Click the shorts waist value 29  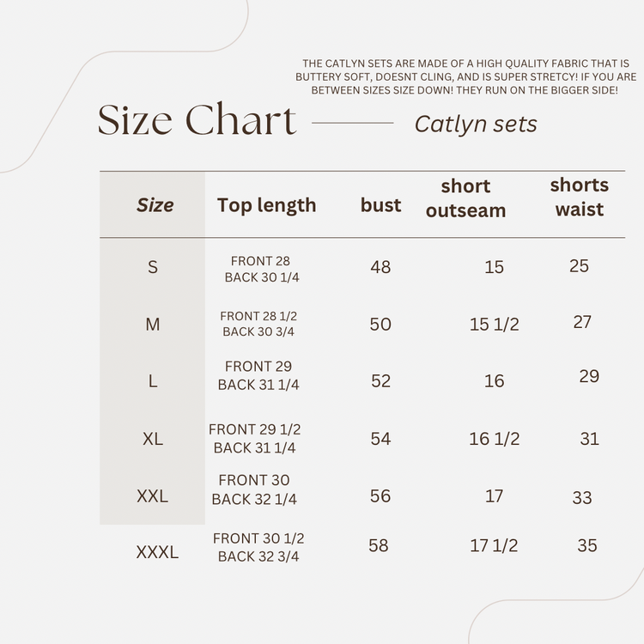point(589,376)
